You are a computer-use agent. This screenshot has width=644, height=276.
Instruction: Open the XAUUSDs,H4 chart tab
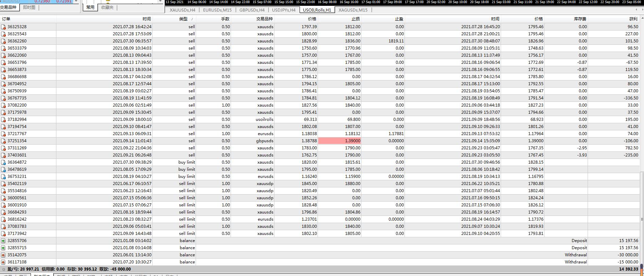[182, 10]
